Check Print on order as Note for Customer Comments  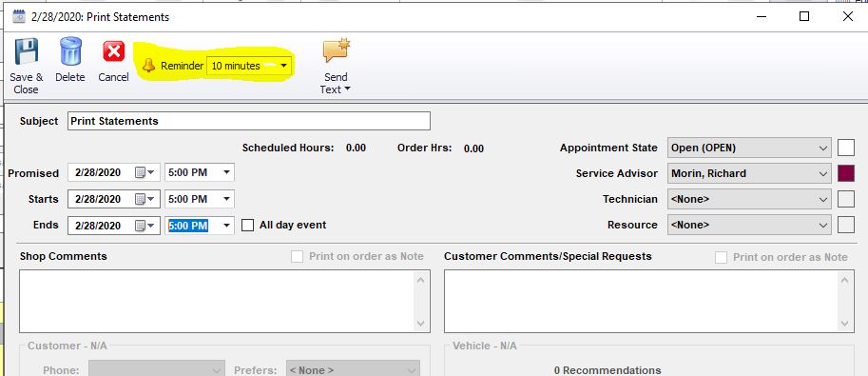pyautogui.click(x=721, y=257)
